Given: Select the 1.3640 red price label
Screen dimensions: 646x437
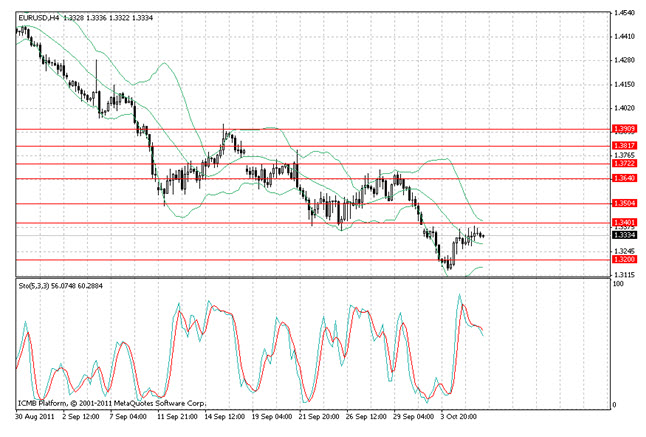Looking at the screenshot, I should pos(624,179).
